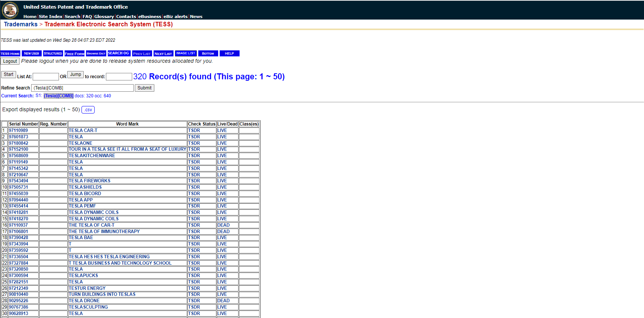Viewport: 644px width, 318px height.
Task: Check TSDR status for TESLA DRONE
Action: [194, 301]
